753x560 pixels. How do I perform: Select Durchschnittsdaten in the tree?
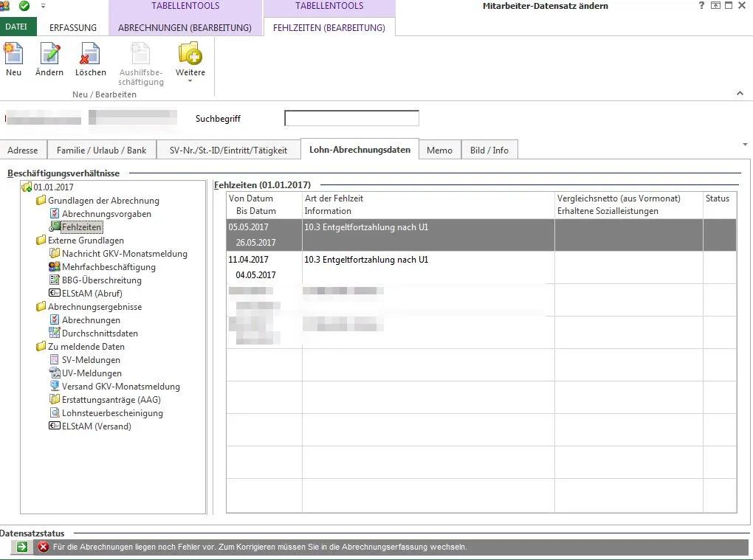(x=100, y=333)
